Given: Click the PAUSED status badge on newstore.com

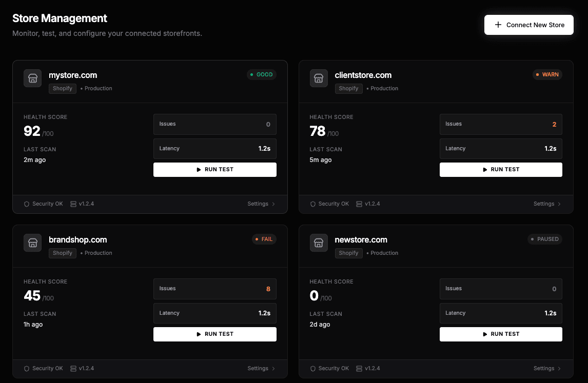Looking at the screenshot, I should pyautogui.click(x=544, y=239).
